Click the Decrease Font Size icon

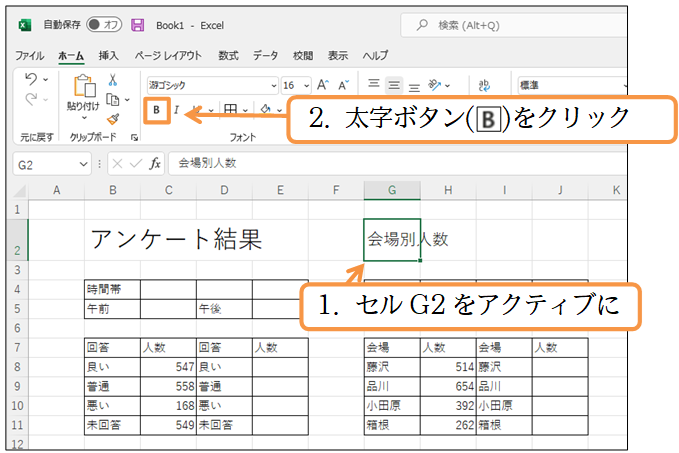(344, 85)
